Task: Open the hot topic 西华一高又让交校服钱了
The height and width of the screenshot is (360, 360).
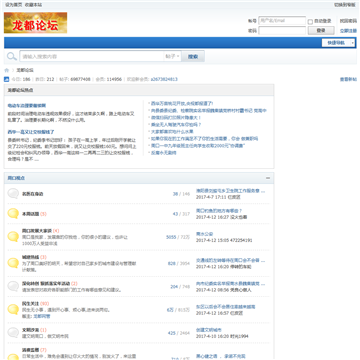Action: (31, 132)
